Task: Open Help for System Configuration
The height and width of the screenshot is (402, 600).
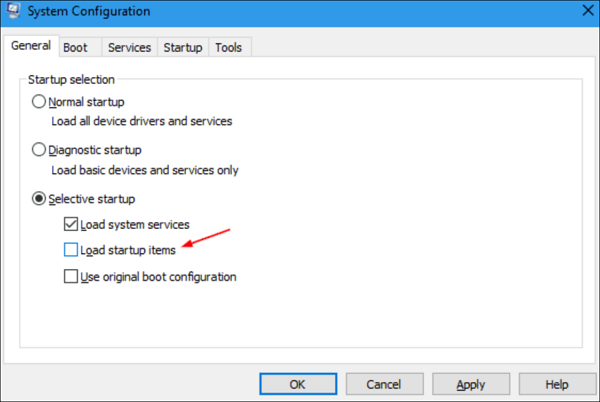Action: click(557, 384)
